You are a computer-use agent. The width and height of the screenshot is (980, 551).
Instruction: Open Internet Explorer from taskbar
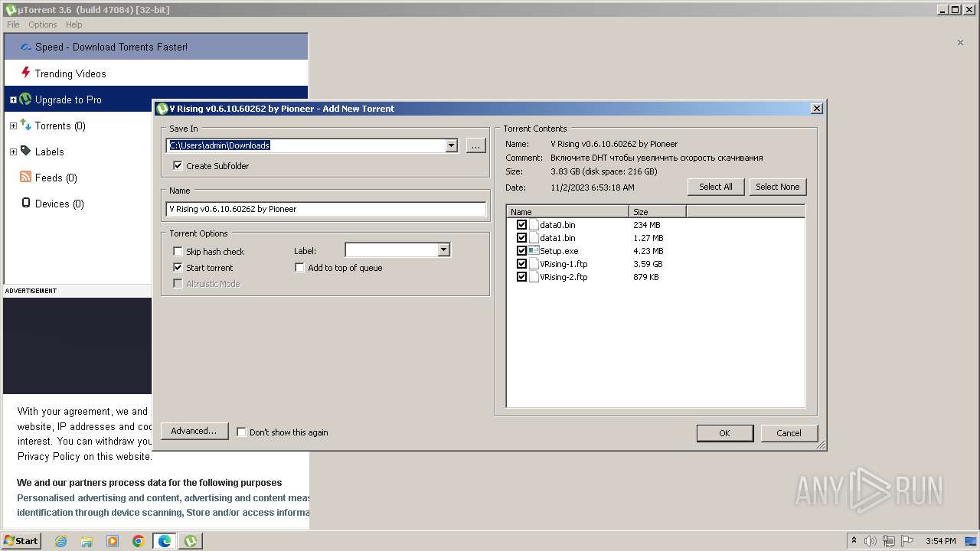[x=60, y=541]
